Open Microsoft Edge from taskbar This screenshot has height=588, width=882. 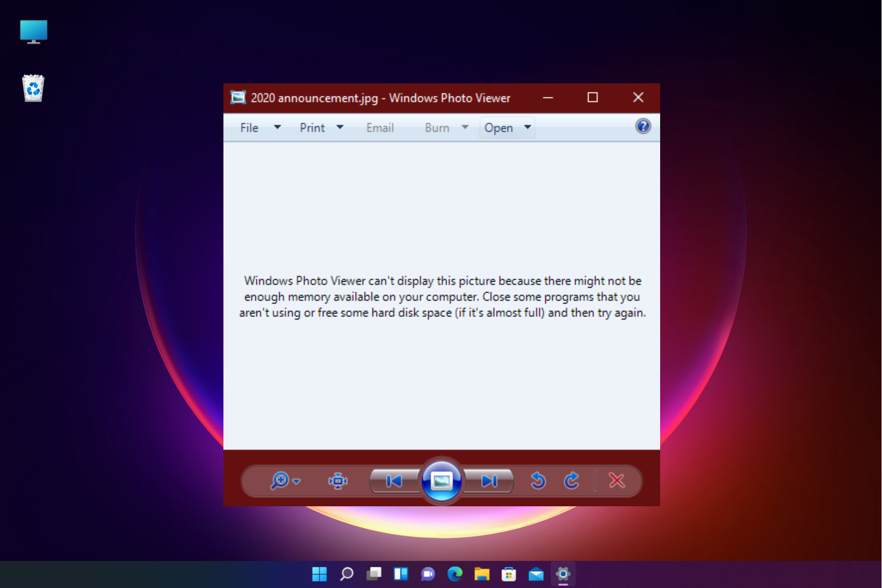[x=455, y=574]
